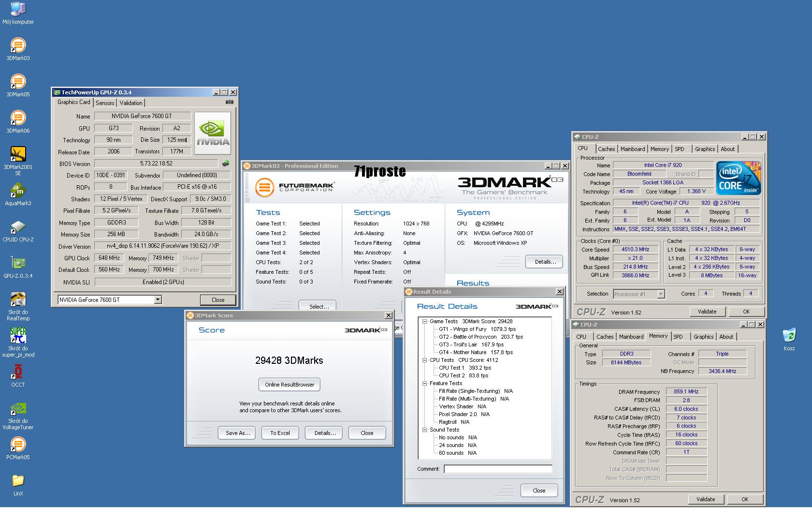The height and width of the screenshot is (508, 812).
Task: Click the Futuremark orange logo in 3DMark03
Action: click(264, 187)
